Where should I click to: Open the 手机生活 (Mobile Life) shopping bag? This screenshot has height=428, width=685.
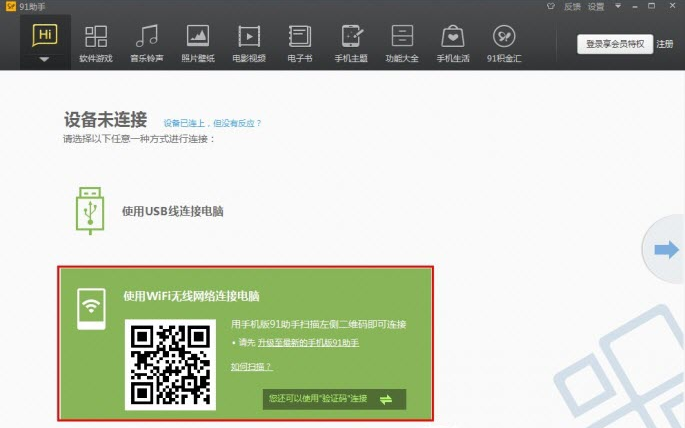[x=453, y=43]
